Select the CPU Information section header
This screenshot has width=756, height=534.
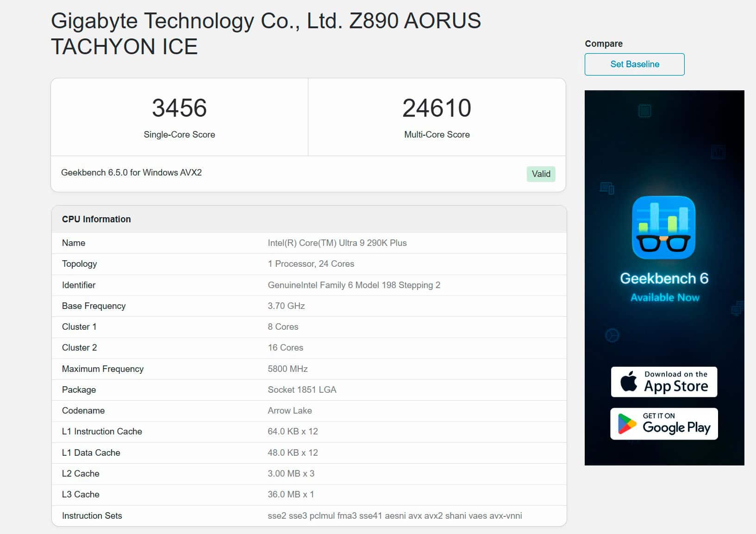[96, 219]
